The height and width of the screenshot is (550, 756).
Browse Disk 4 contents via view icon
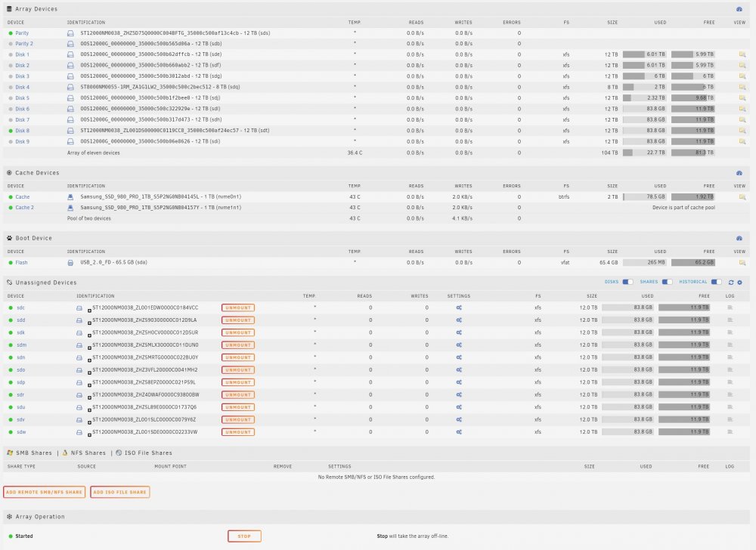pos(742,87)
